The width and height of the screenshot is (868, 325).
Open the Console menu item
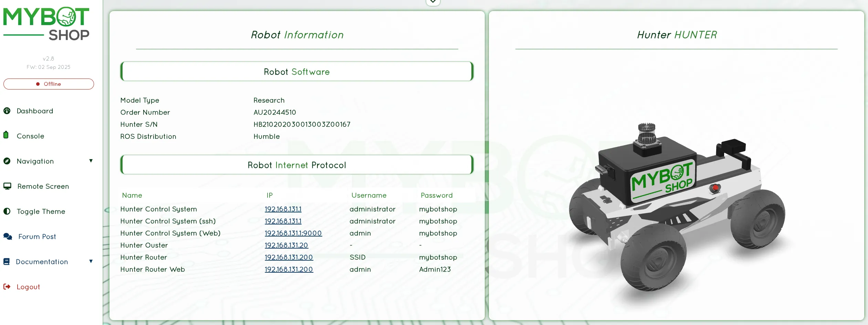30,136
